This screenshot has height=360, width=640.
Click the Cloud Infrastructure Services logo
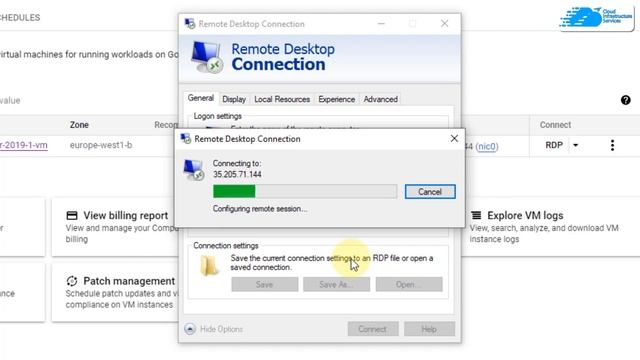click(596, 18)
